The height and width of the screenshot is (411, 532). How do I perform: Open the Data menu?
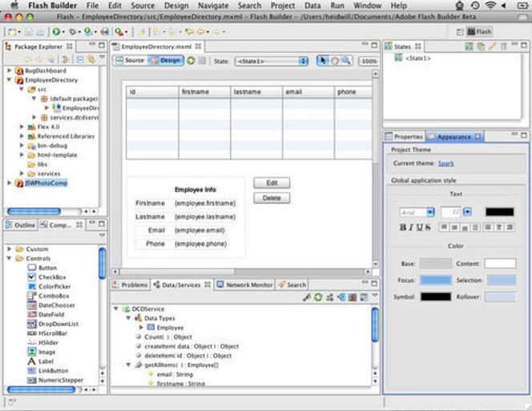(312, 6)
